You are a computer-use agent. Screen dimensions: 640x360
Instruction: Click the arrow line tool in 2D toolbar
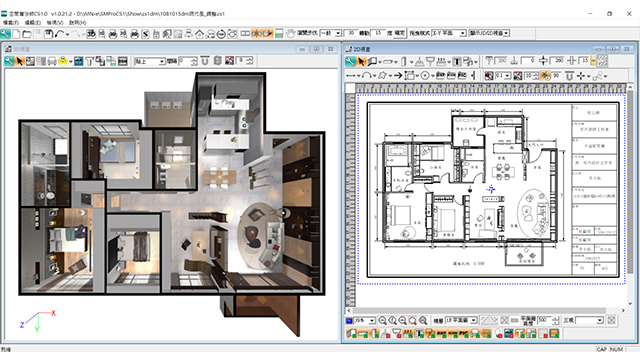point(398,76)
